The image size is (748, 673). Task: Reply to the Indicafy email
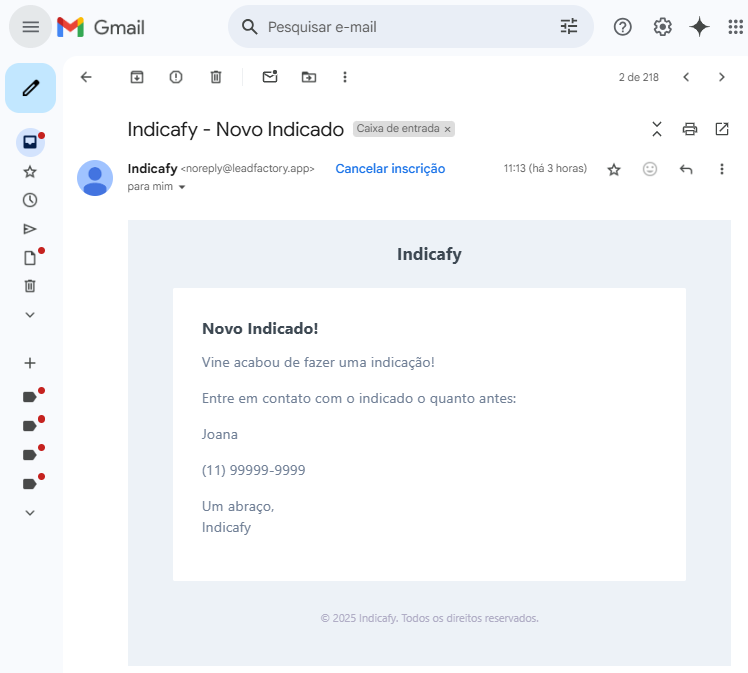point(686,169)
